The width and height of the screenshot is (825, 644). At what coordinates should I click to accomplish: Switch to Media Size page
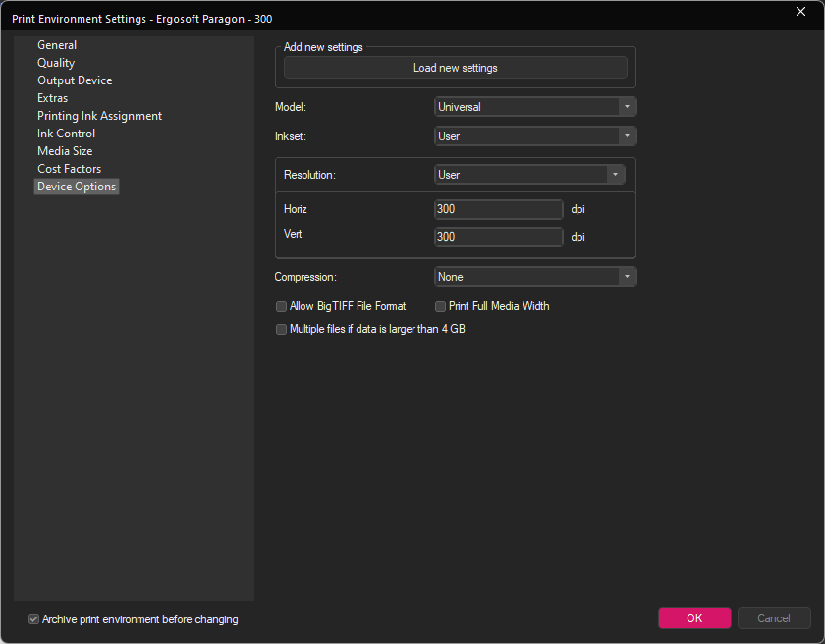(65, 151)
